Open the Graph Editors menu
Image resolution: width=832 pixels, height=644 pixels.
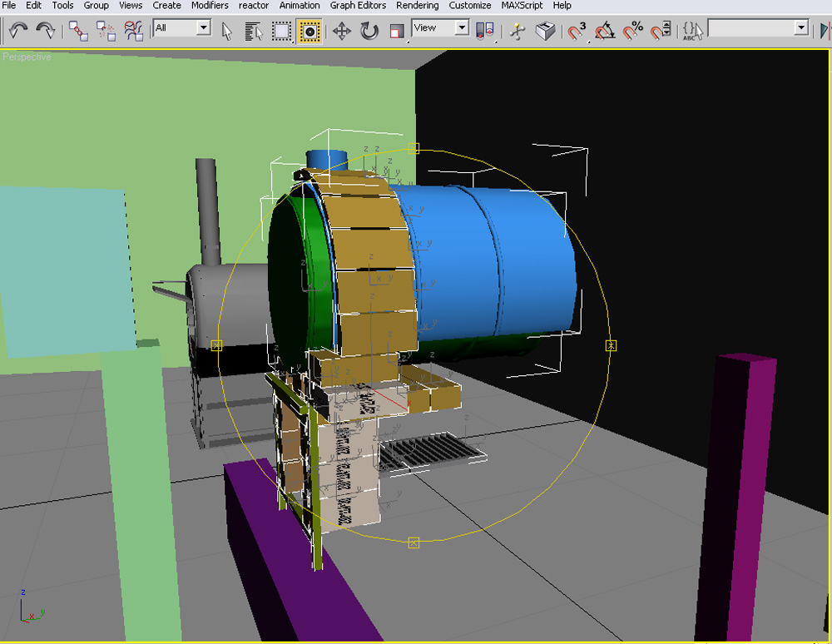pos(359,5)
